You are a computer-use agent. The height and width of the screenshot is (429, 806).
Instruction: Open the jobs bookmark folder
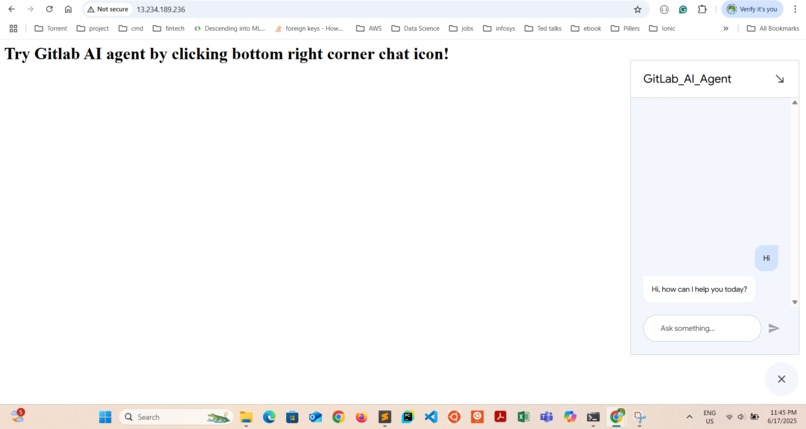[461, 28]
